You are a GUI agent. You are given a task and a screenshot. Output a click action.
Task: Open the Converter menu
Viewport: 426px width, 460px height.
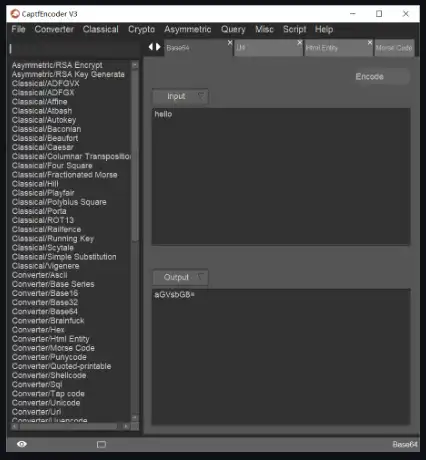pos(54,29)
